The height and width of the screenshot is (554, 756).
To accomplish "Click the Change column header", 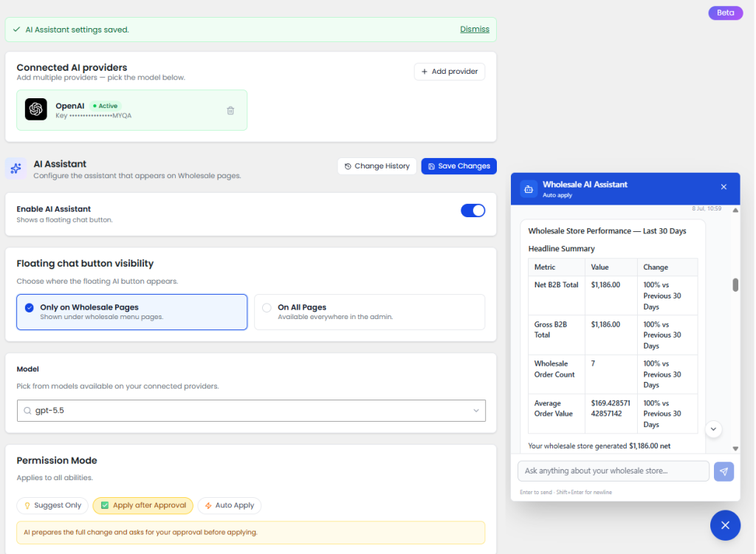I will (x=667, y=267).
